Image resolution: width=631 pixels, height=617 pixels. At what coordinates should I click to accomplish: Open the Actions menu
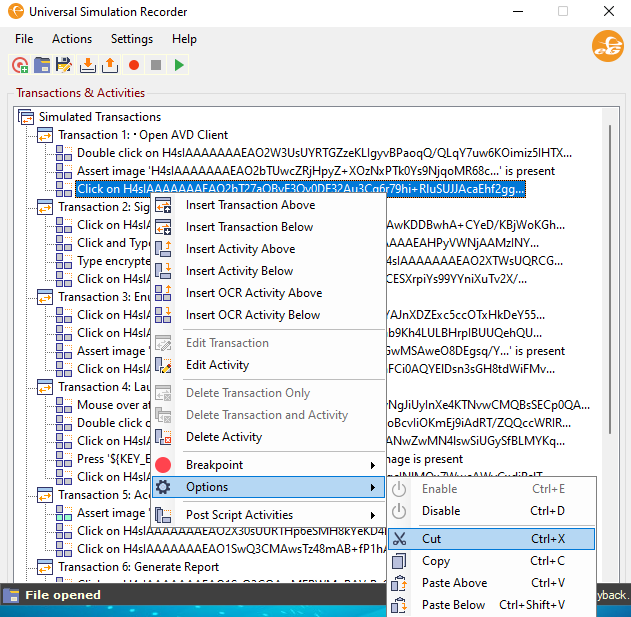(72, 39)
